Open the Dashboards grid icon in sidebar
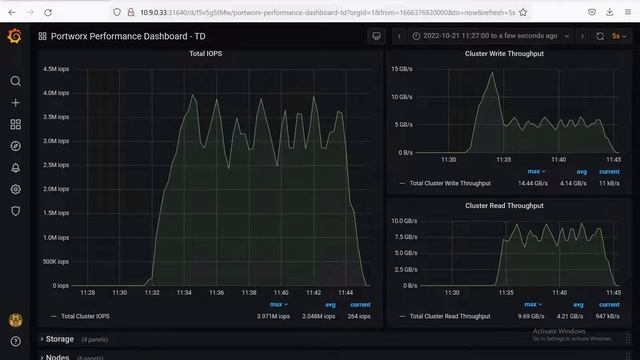640x360 pixels. [x=16, y=124]
